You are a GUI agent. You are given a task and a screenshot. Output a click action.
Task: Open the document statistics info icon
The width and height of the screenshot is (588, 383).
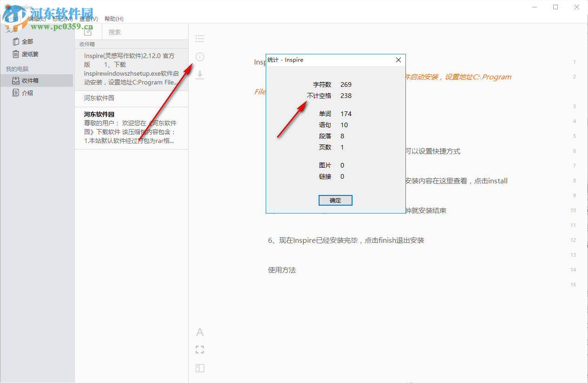(x=200, y=57)
